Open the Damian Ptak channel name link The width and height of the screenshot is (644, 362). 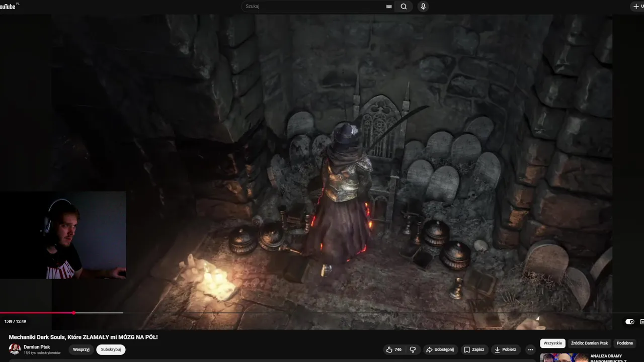37,347
